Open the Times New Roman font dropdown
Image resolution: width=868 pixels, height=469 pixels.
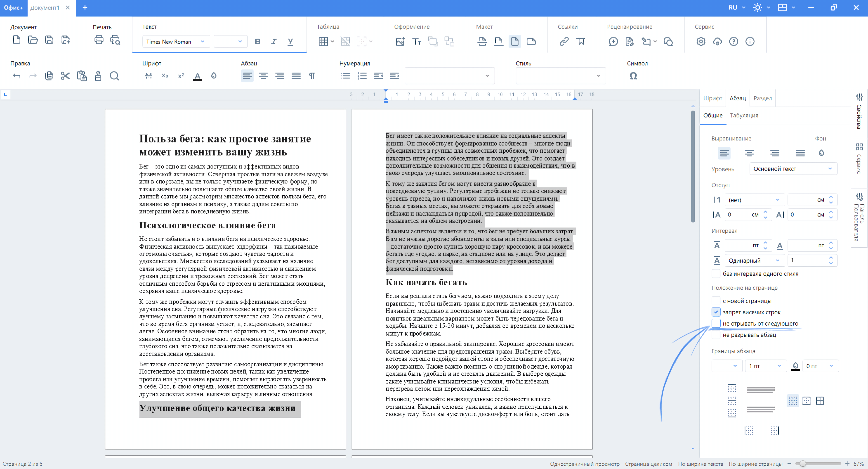click(x=176, y=41)
